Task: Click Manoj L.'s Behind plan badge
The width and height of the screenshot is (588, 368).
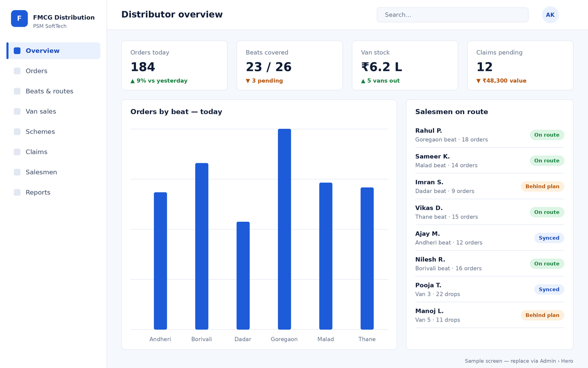Action: click(543, 315)
